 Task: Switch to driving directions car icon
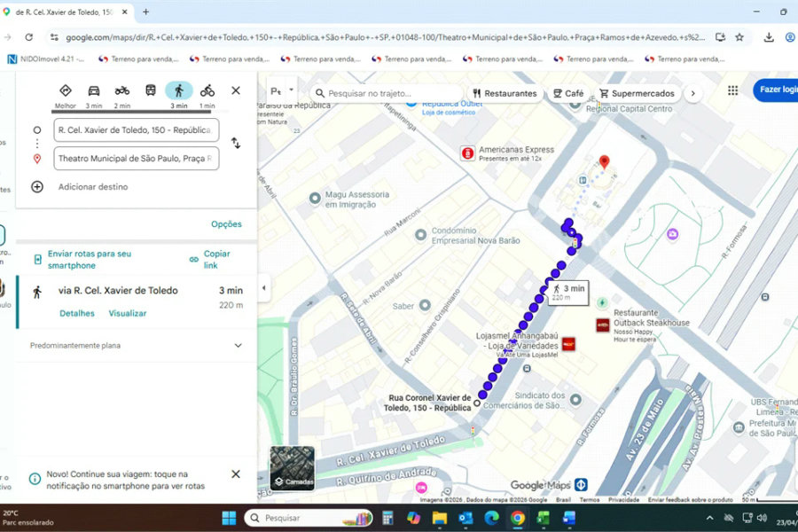[x=94, y=90]
